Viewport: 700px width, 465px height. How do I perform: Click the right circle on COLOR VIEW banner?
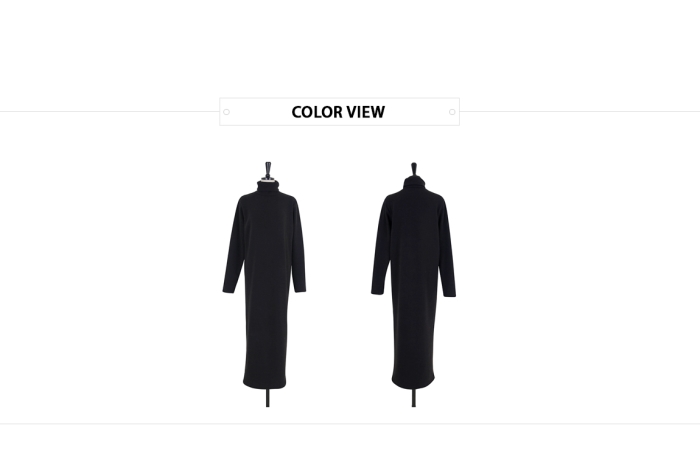[x=452, y=112]
